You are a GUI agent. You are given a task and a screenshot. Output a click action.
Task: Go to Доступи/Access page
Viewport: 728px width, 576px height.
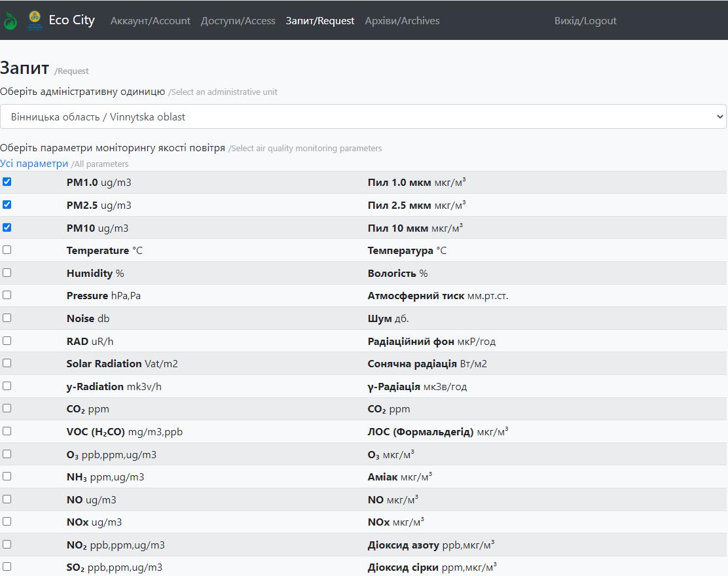pyautogui.click(x=238, y=21)
